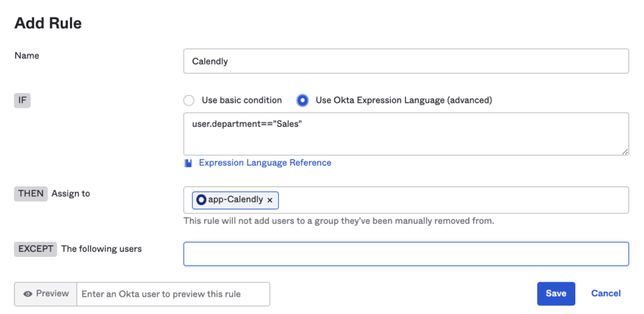Remove the app-Calendly group with its x
The height and width of the screenshot is (314, 644).
(x=270, y=200)
